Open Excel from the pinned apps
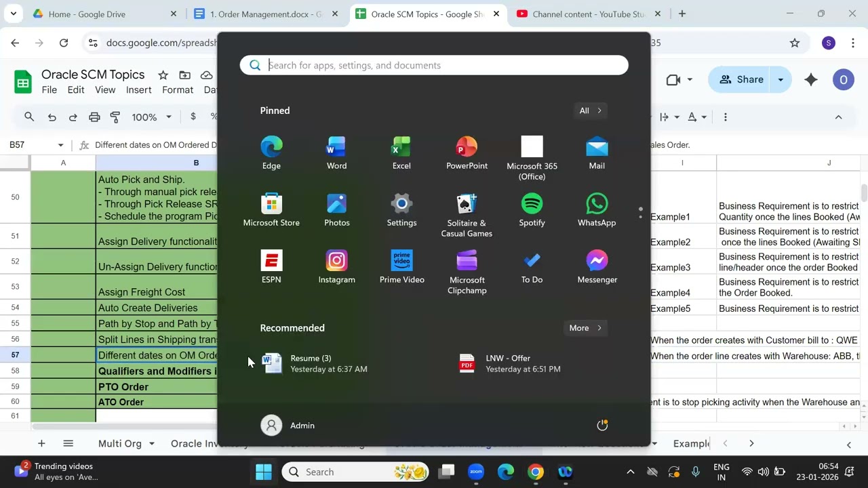The height and width of the screenshot is (488, 868). point(401,153)
